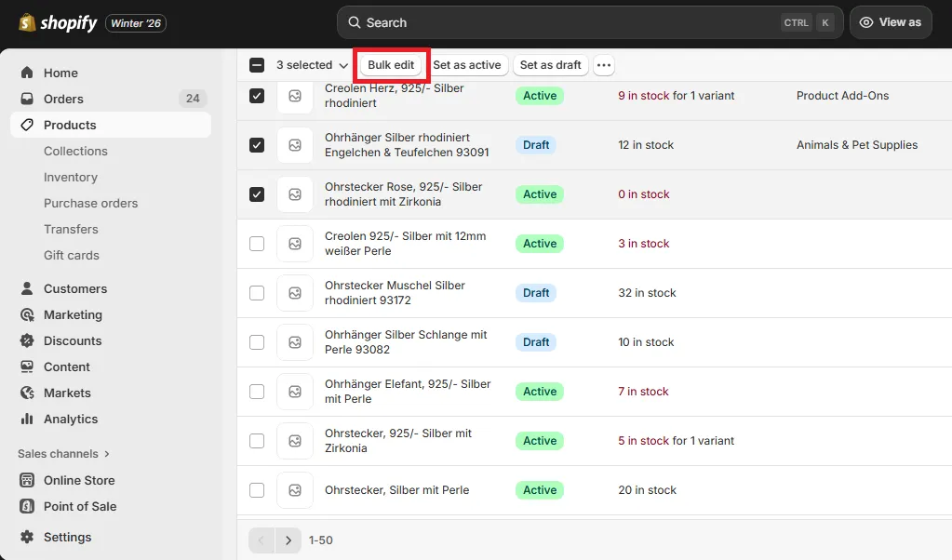Select the Markets sidebar icon

[29, 393]
